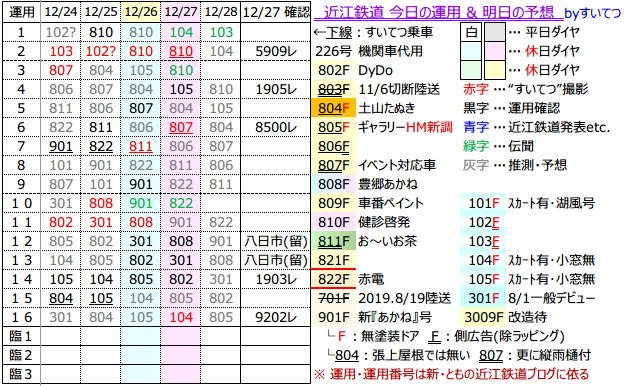Select the pink 12/27 column header
Viewport: 630px width, 386px height.
click(x=181, y=12)
